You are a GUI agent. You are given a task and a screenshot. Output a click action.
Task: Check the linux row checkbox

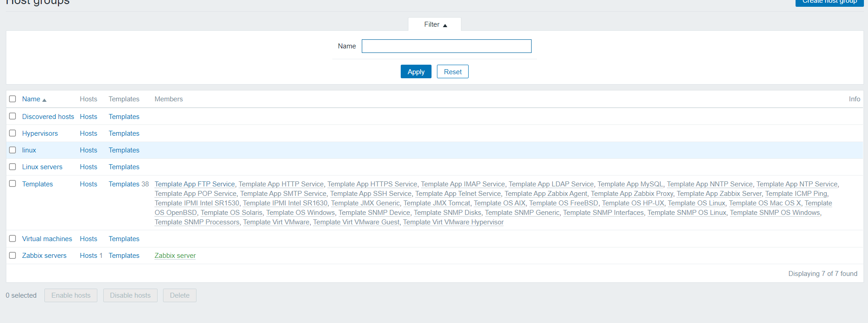[x=13, y=150]
